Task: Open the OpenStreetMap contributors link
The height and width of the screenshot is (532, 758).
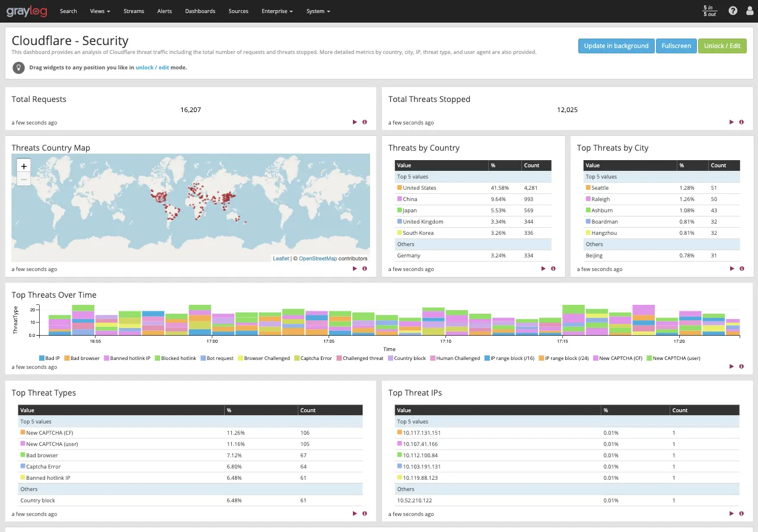Action: pos(319,258)
